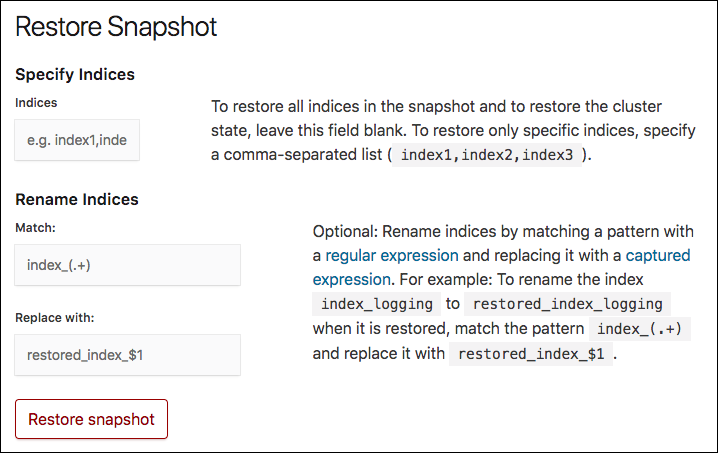Click the text 'when it is restored, match the pattern'

tap(449, 329)
